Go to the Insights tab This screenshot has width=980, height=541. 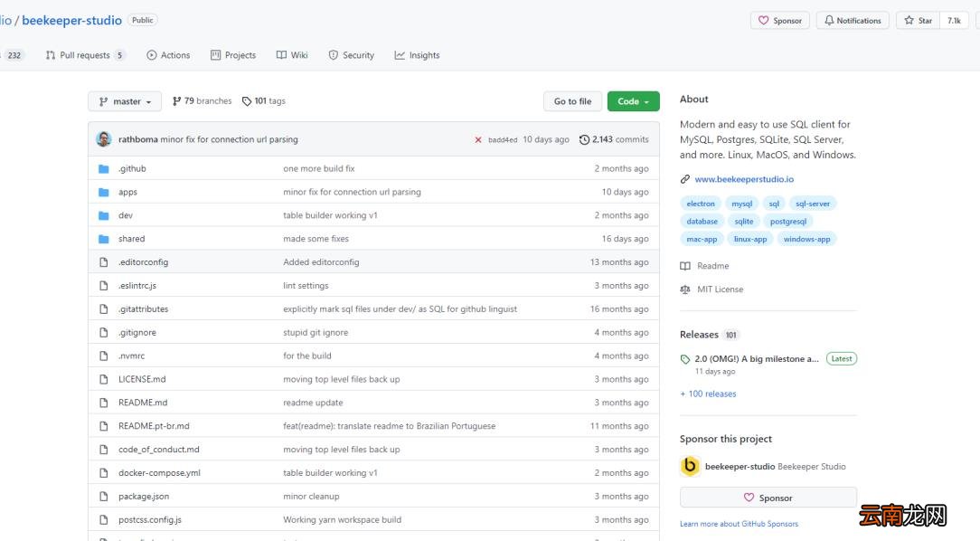(x=417, y=55)
